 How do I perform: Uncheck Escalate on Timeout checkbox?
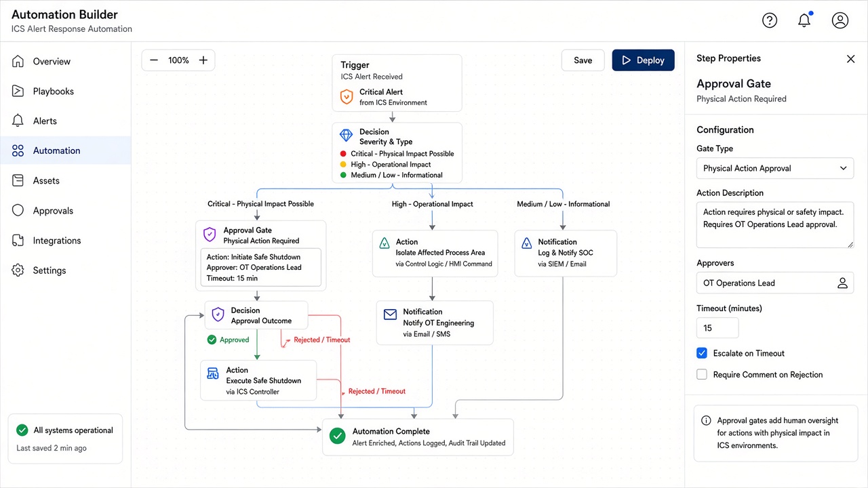[702, 353]
